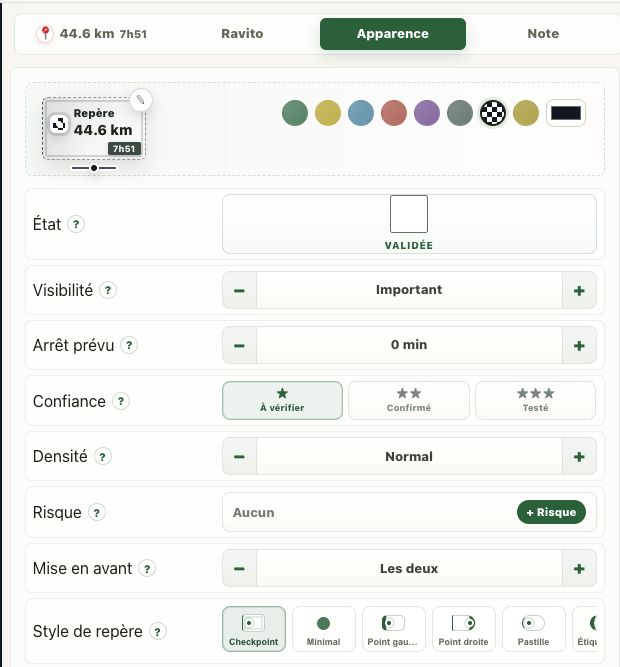620x667 pixels.
Task: Choose the Pastille marker style
Action: point(534,629)
